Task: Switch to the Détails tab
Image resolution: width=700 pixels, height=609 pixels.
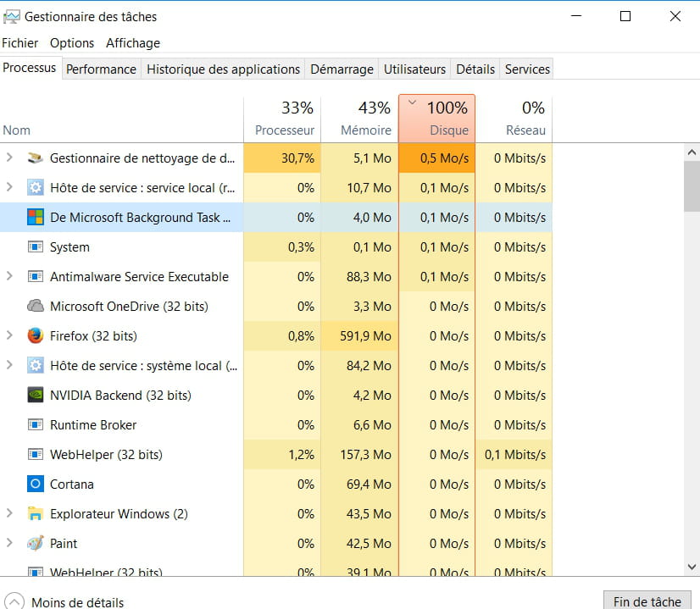Action: click(475, 69)
